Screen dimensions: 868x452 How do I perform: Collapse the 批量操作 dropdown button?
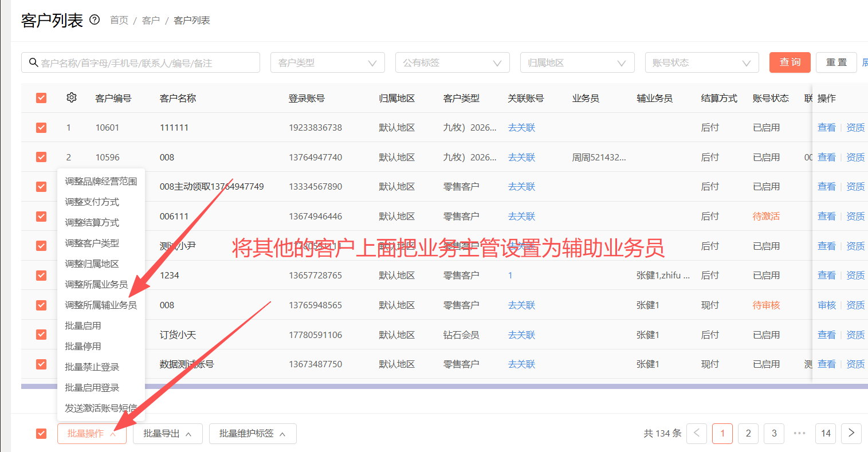[x=92, y=433]
